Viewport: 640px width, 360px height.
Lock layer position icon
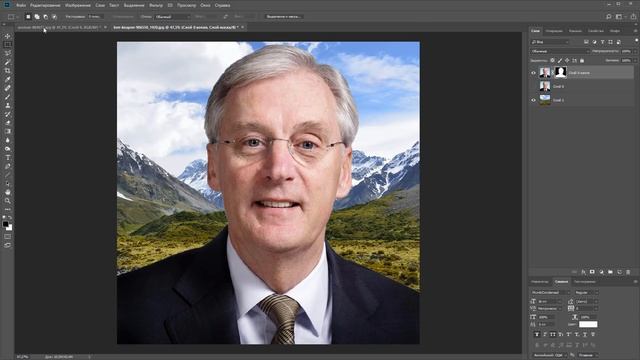(567, 60)
